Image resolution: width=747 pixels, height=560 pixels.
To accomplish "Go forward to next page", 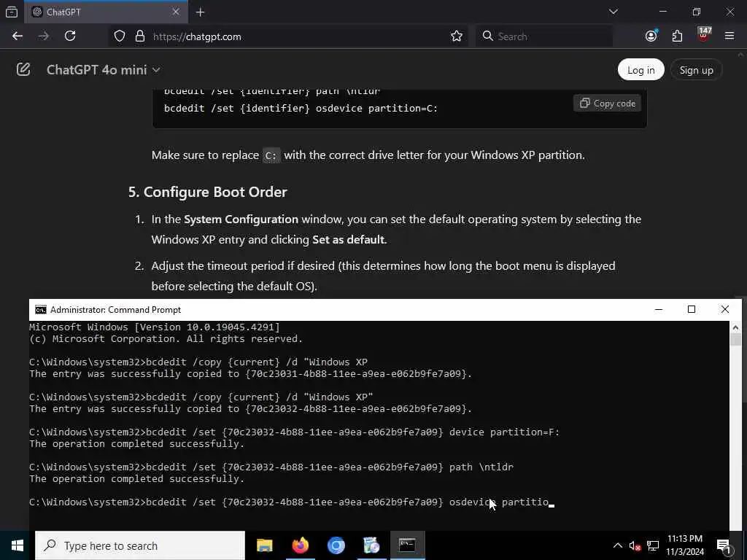I will [44, 36].
